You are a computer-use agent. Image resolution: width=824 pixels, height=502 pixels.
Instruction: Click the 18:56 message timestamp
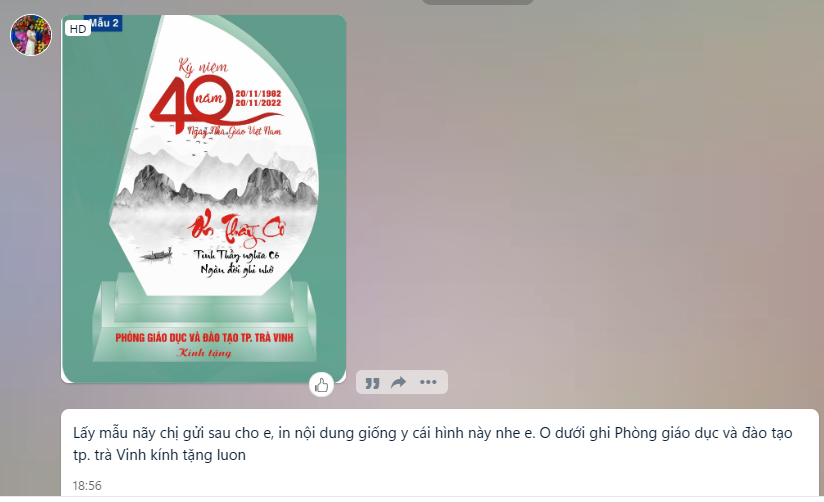pos(87,485)
